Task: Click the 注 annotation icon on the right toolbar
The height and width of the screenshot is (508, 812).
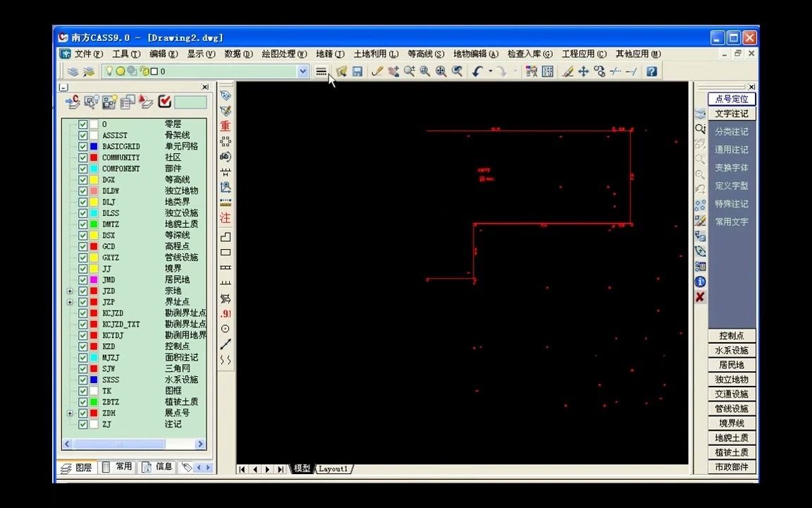Action: [x=225, y=218]
